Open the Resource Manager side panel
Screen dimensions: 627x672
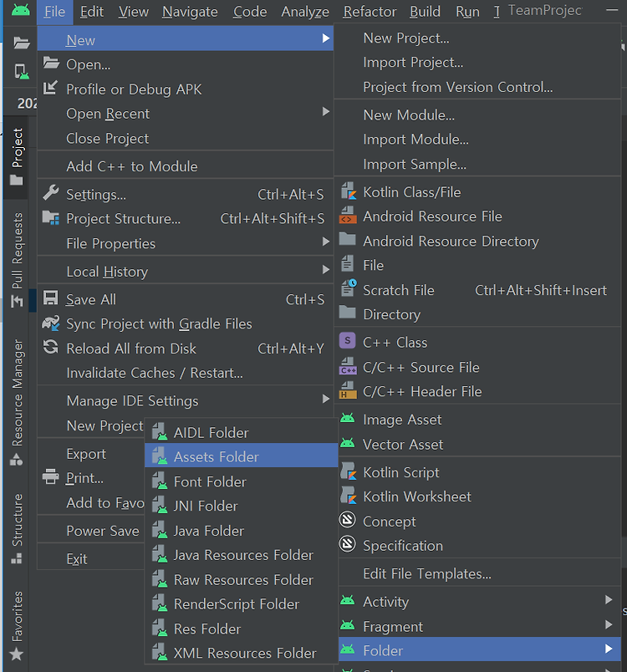click(x=18, y=402)
